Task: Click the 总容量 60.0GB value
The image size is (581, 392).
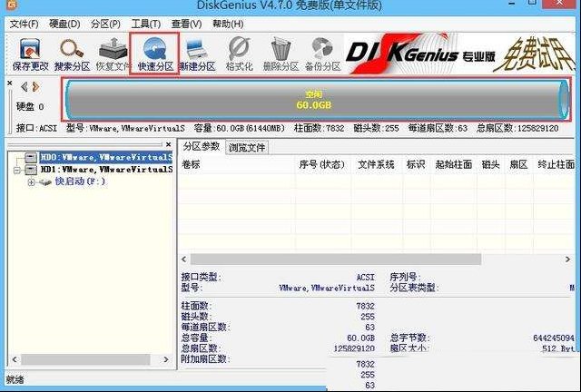Action: tap(361, 338)
